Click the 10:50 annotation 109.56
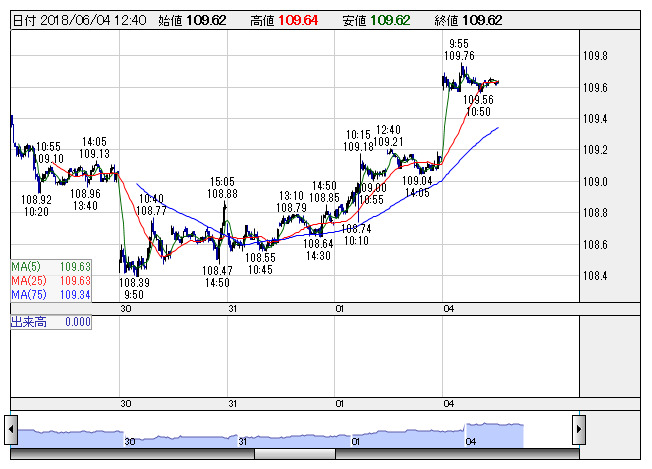The width and height of the screenshot is (652, 469). pos(478,106)
